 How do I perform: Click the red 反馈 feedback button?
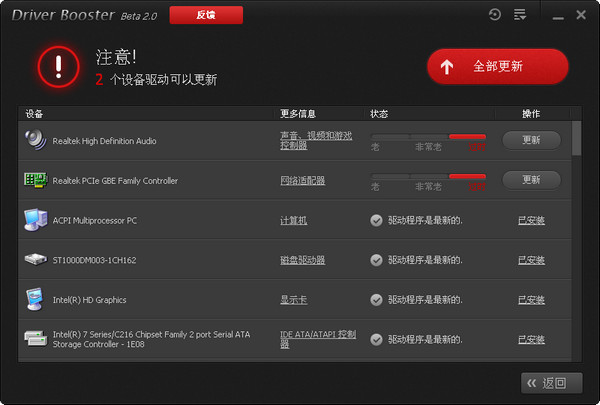206,15
